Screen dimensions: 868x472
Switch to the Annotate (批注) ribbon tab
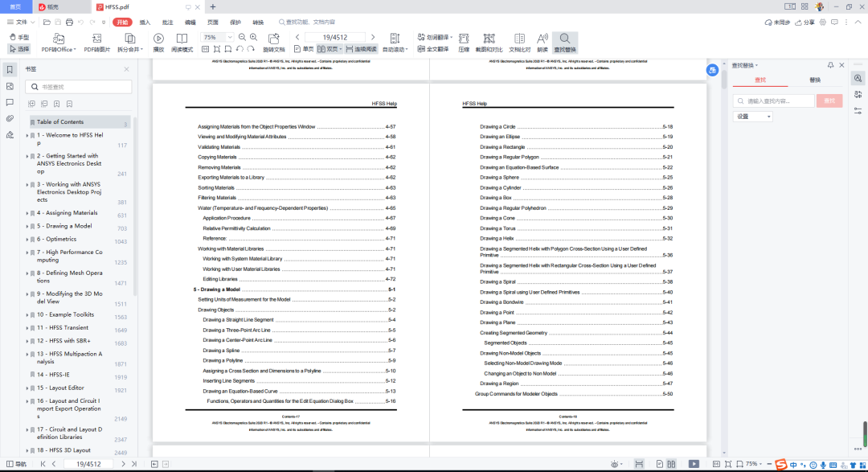(167, 23)
